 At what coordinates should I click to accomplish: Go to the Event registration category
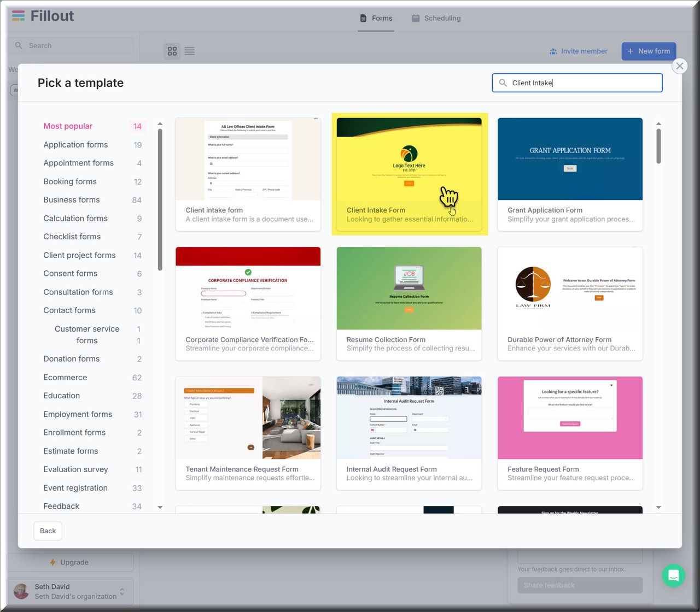[92, 488]
